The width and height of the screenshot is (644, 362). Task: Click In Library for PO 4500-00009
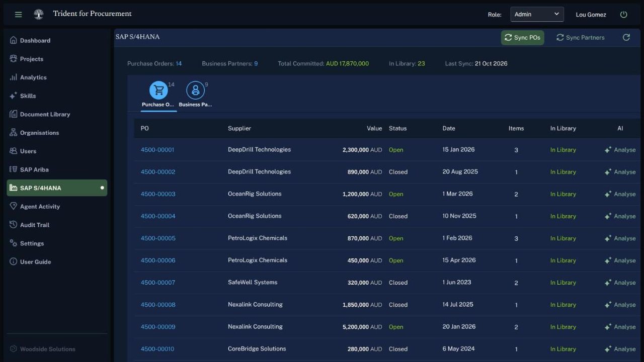(563, 327)
